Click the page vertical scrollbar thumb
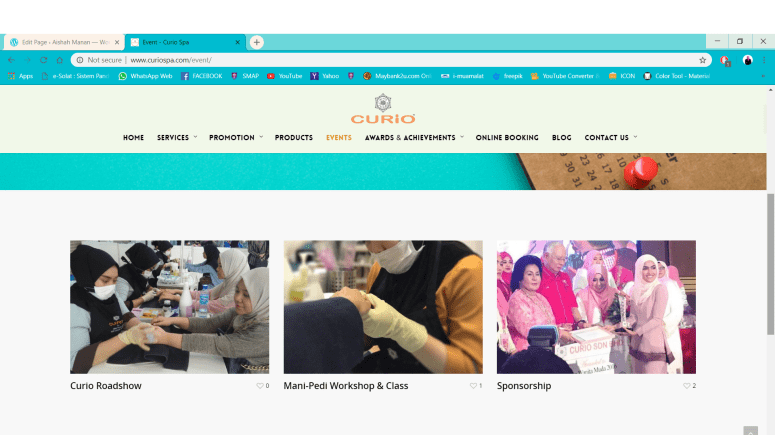 770,264
